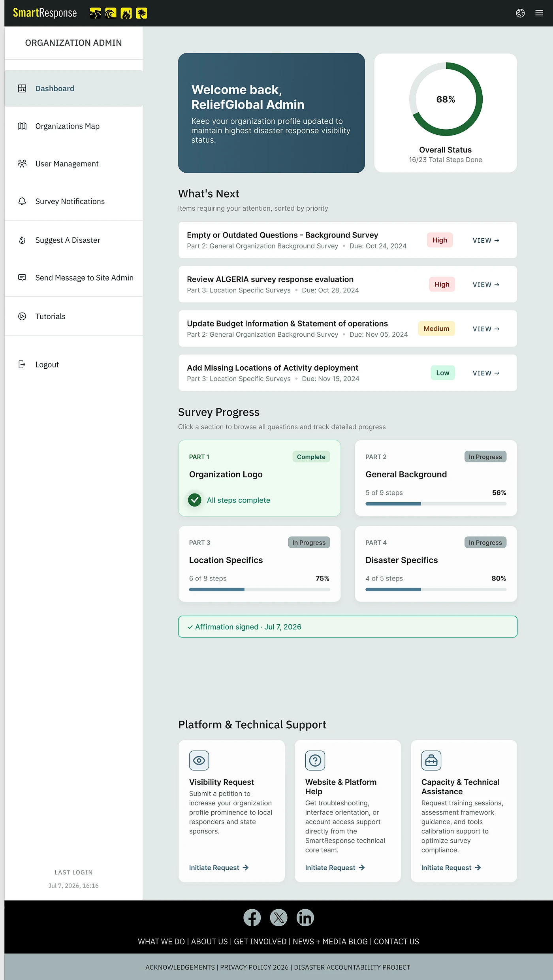Initiate Request for Visibility Request
Screen dimensions: 553x980
pyautogui.click(x=219, y=868)
